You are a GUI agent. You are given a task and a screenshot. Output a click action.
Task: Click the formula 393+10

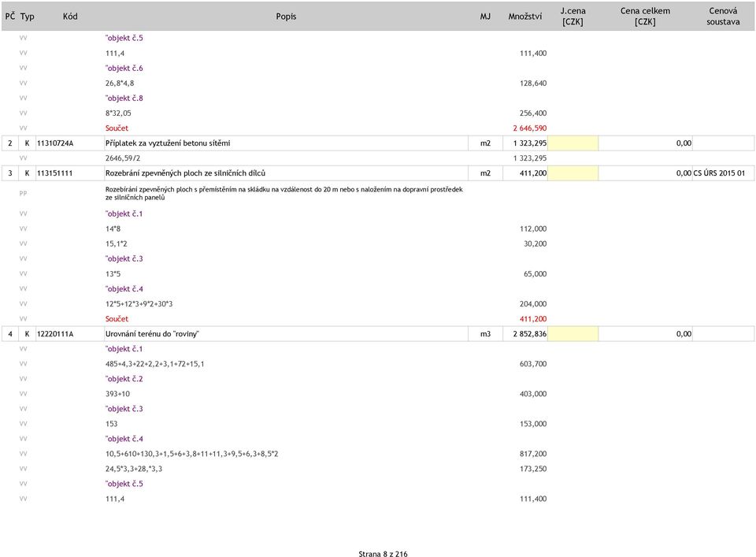coord(117,393)
